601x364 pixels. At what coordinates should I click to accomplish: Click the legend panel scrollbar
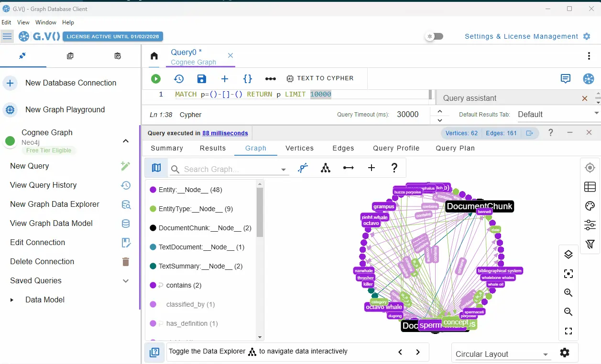point(260,213)
